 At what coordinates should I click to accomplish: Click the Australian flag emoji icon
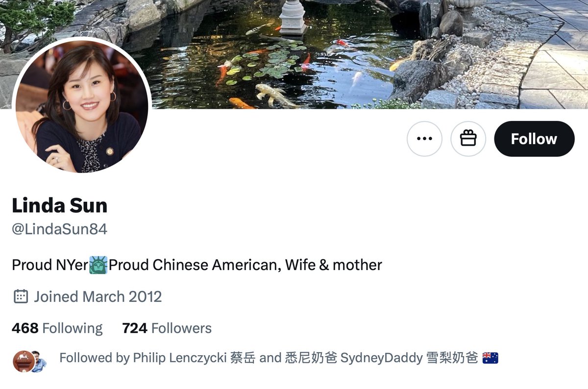tap(490, 358)
